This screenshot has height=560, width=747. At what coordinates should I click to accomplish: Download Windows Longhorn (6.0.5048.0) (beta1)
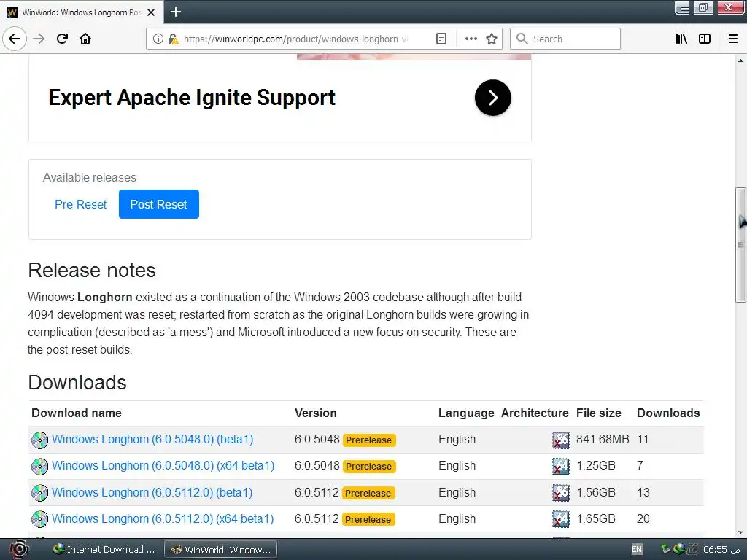[x=152, y=439]
